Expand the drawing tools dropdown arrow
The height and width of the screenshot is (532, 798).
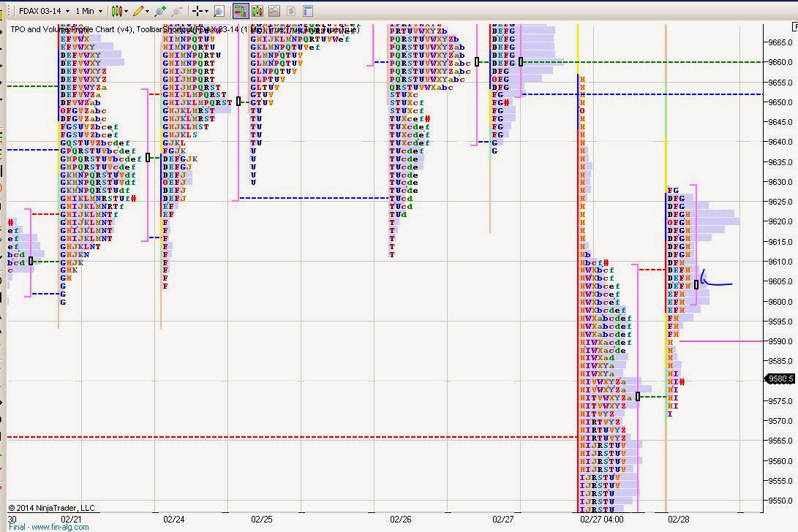[x=147, y=11]
